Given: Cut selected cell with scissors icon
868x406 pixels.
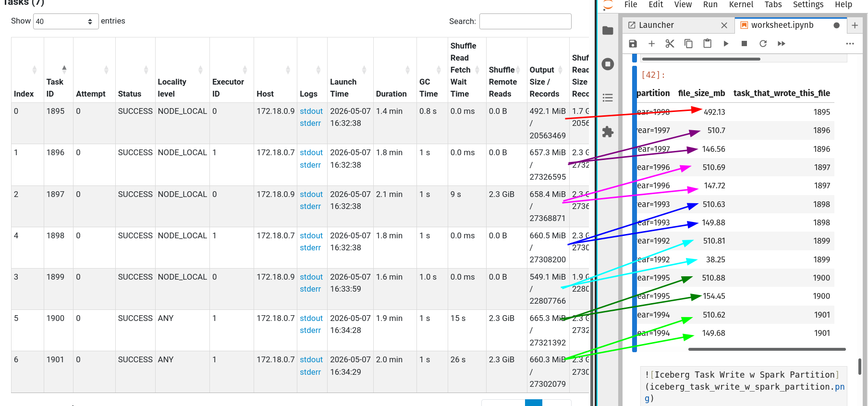Looking at the screenshot, I should [x=670, y=44].
